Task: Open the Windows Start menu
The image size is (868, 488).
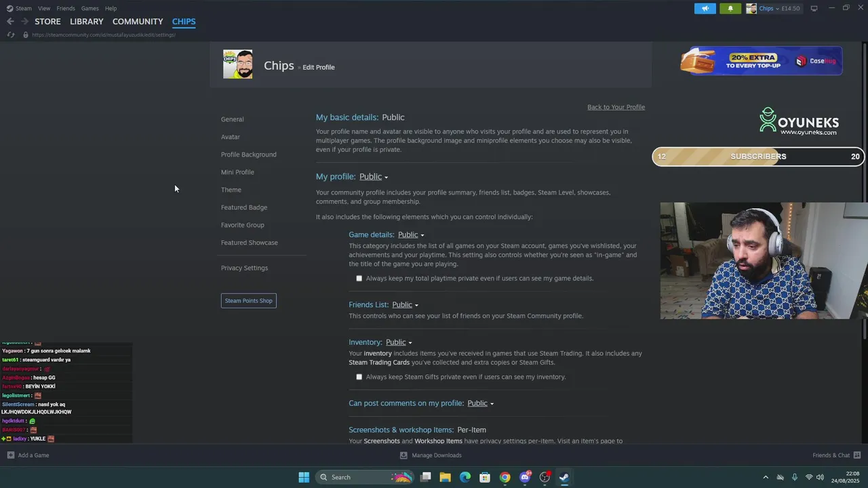Action: coord(304,477)
